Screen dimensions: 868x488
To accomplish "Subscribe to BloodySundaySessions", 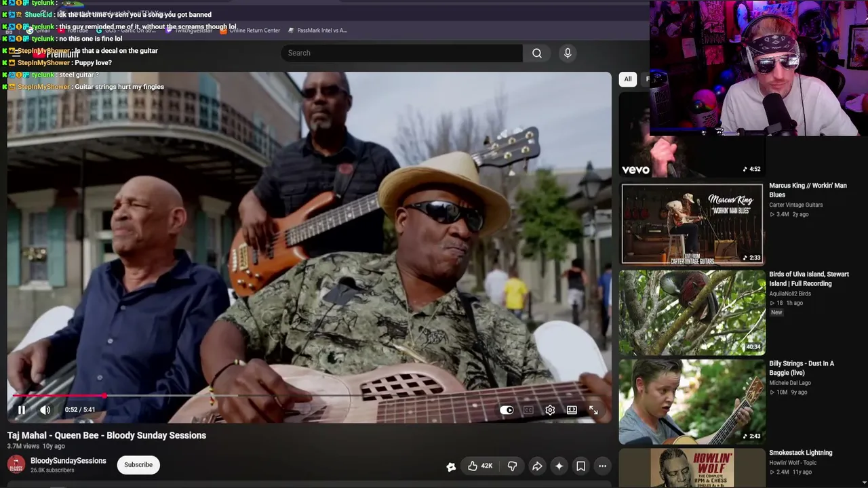I will [x=138, y=465].
